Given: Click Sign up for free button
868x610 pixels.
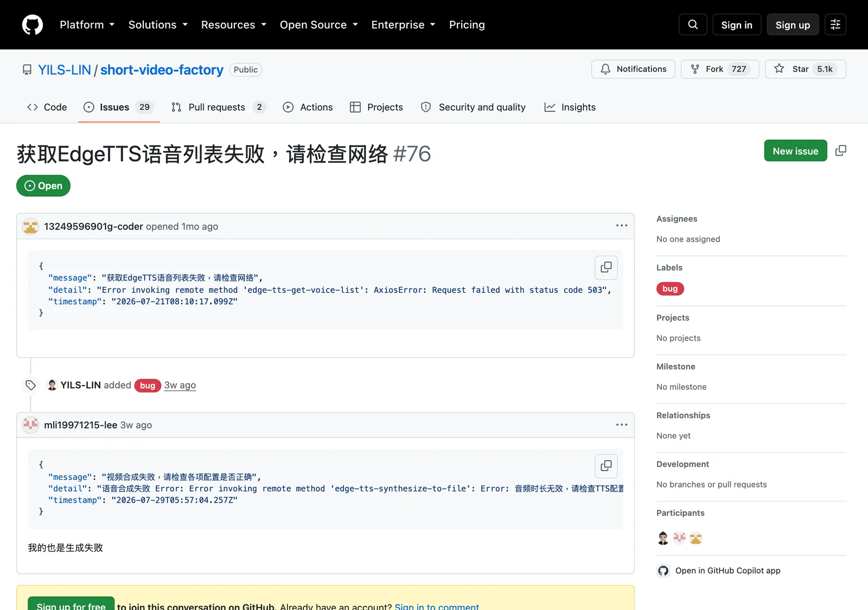Looking at the screenshot, I should point(71,605).
